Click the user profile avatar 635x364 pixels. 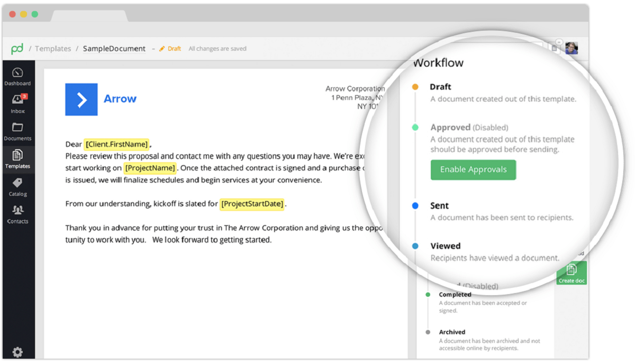coord(571,48)
